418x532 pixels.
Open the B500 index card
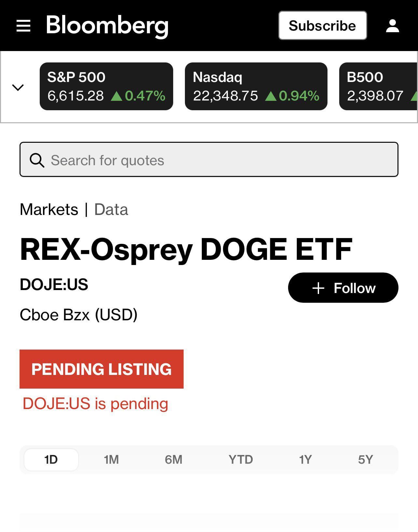tap(378, 86)
